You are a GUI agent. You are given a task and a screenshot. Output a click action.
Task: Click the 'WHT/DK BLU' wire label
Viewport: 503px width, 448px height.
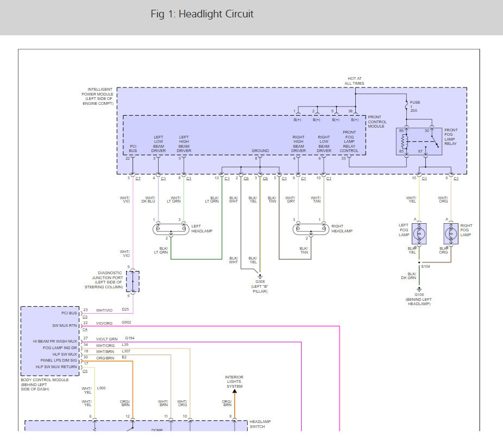click(148, 199)
